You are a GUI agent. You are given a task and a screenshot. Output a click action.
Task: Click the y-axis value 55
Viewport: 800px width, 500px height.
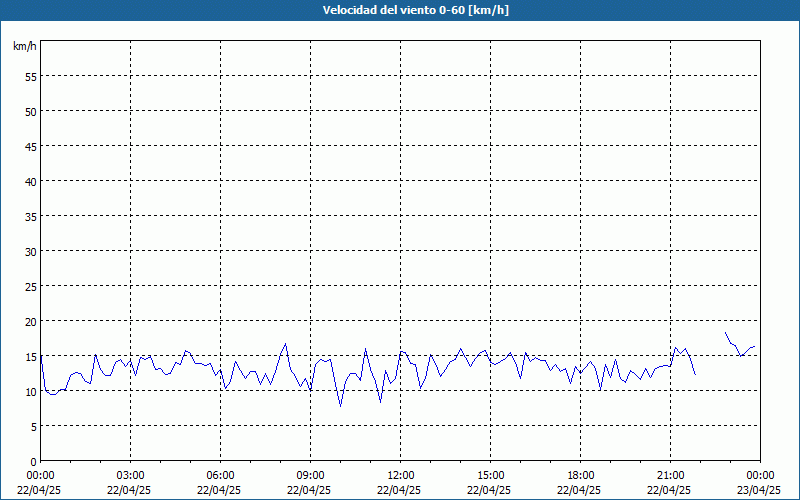[x=31, y=77]
